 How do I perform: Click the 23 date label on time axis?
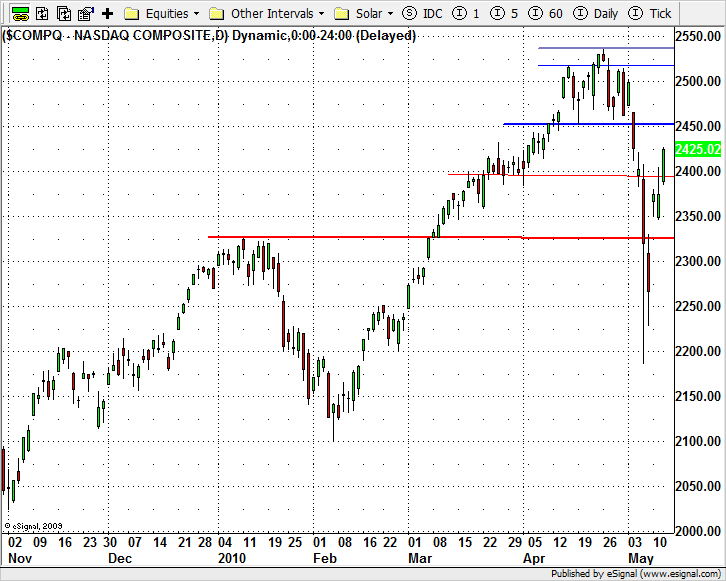pos(89,542)
